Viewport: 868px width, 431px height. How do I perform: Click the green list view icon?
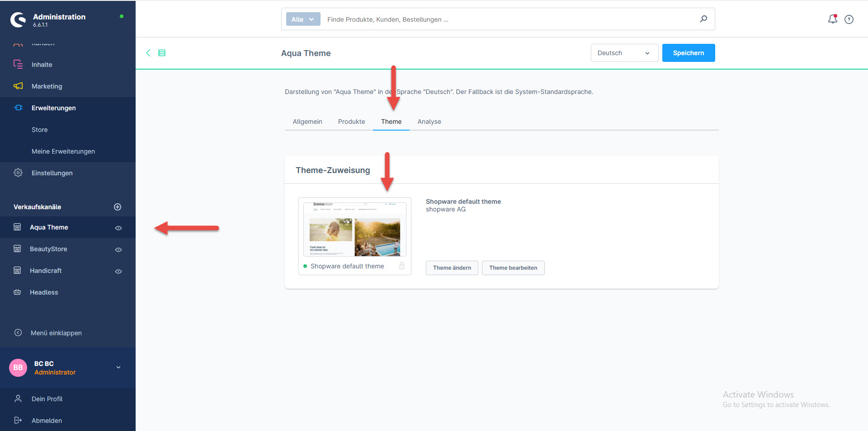(x=162, y=53)
